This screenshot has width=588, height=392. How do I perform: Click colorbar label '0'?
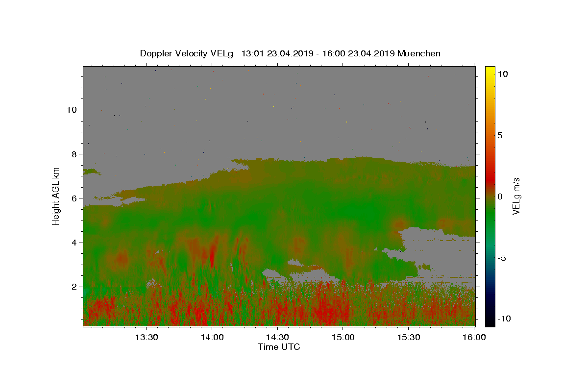tap(500, 196)
